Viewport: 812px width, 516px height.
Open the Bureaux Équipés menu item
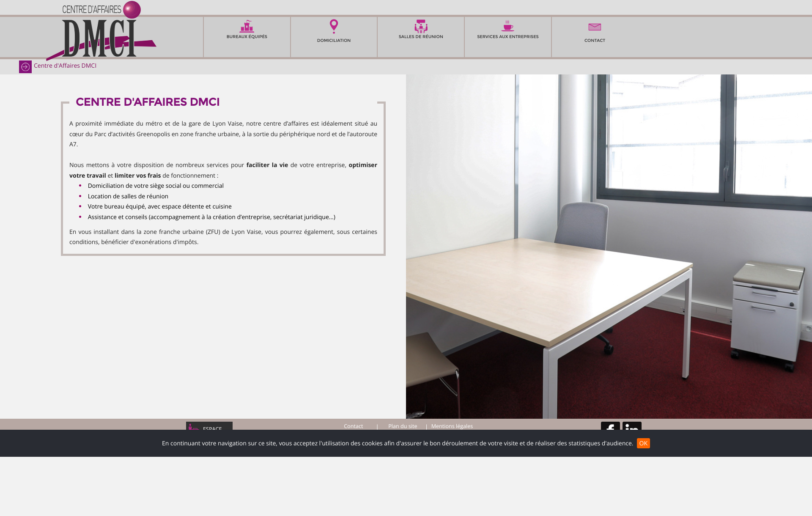[247, 37]
